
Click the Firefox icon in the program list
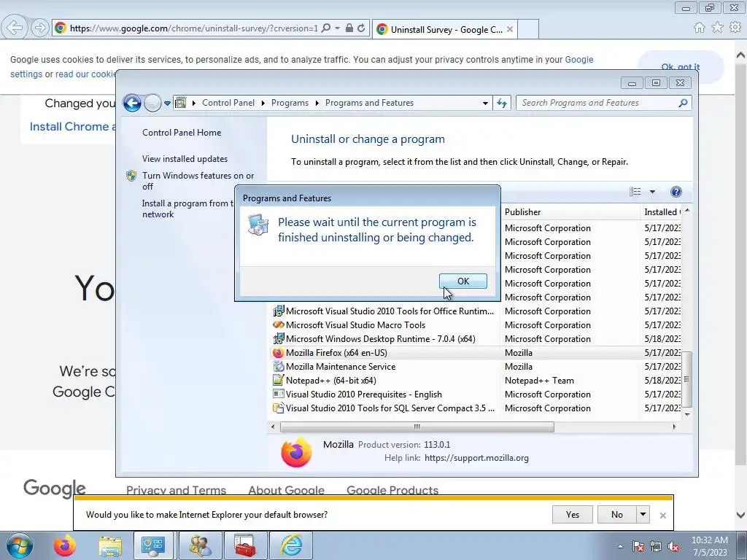click(278, 353)
